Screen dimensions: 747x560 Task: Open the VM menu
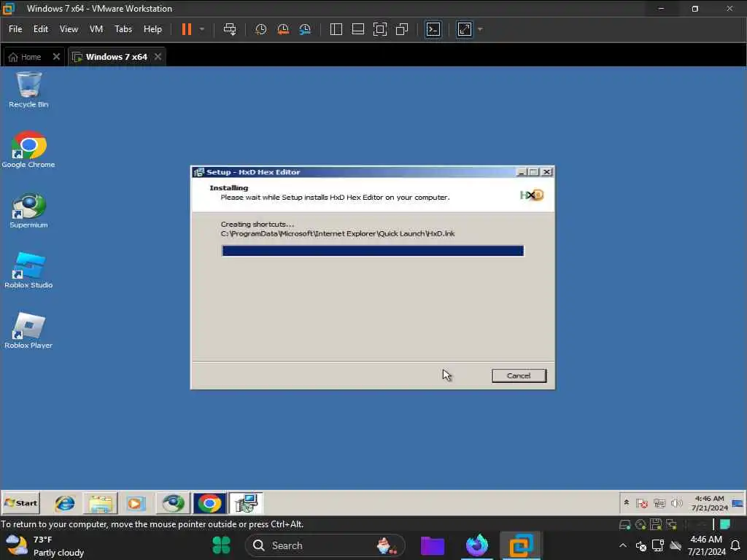(96, 29)
